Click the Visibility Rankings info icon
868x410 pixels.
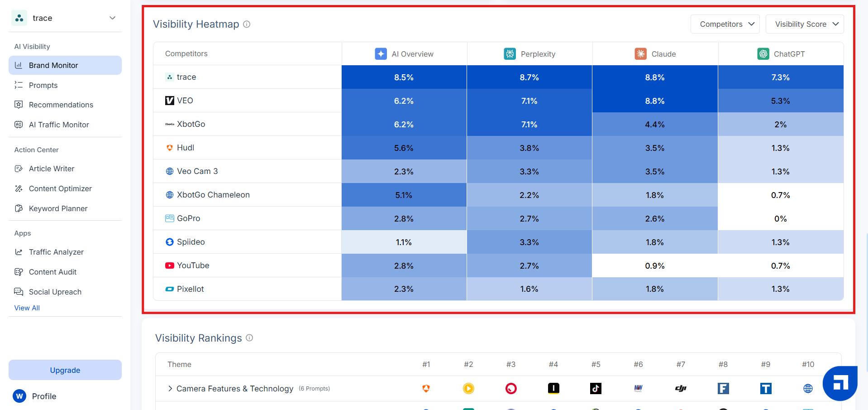click(x=249, y=338)
